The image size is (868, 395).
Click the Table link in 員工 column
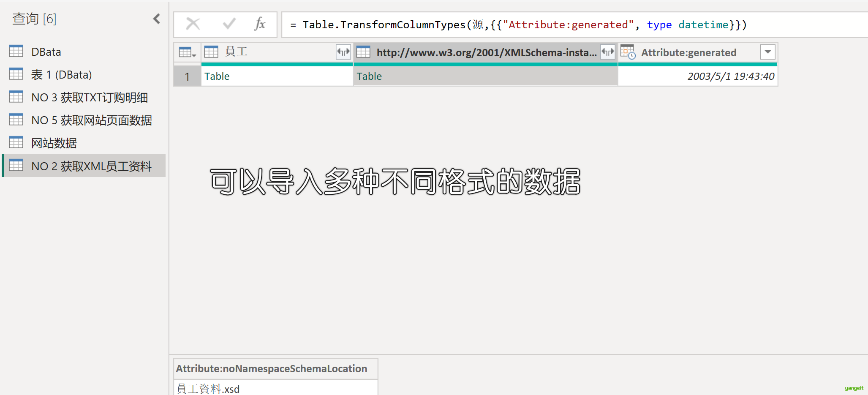(x=217, y=76)
